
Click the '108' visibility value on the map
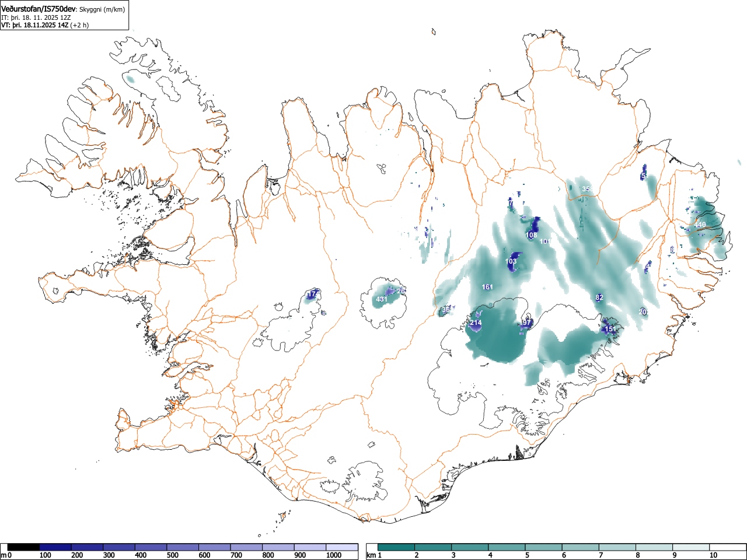[531, 236]
